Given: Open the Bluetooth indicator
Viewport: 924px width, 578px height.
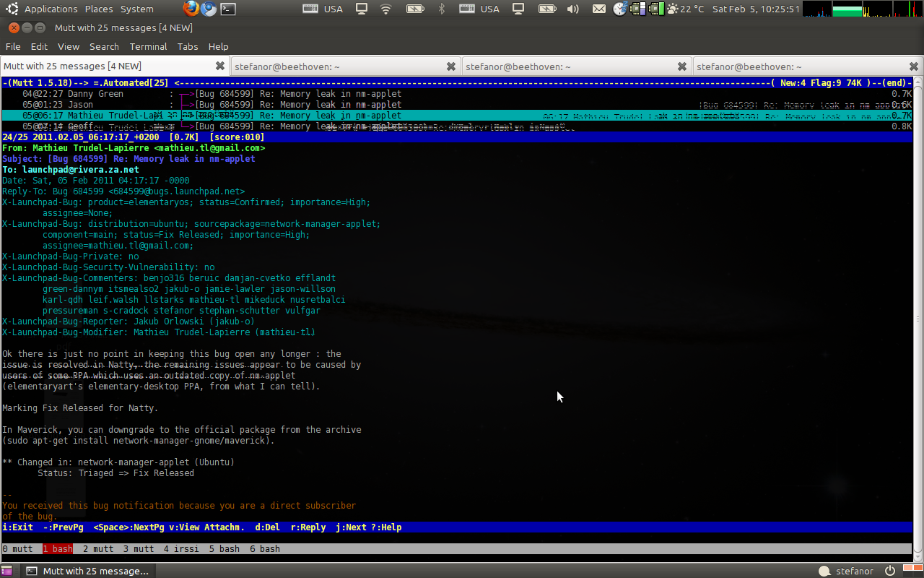Looking at the screenshot, I should [442, 9].
